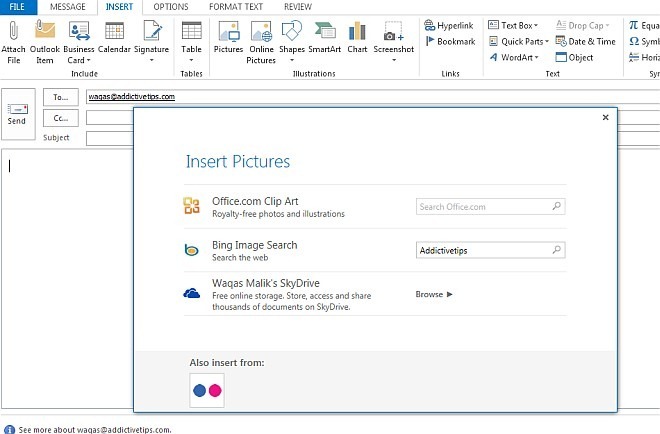Image resolution: width=660 pixels, height=434 pixels.
Task: Click See more about waqas@addictivetips.com
Action: click(x=95, y=430)
